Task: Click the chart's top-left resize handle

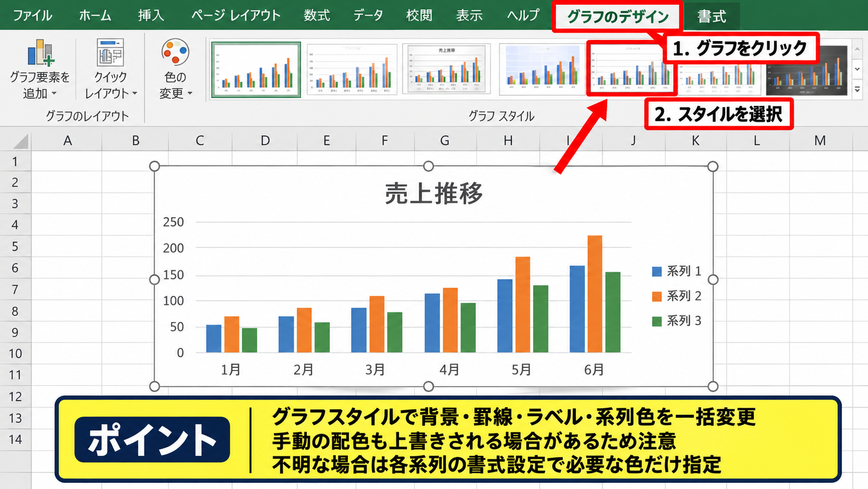Action: 154,166
